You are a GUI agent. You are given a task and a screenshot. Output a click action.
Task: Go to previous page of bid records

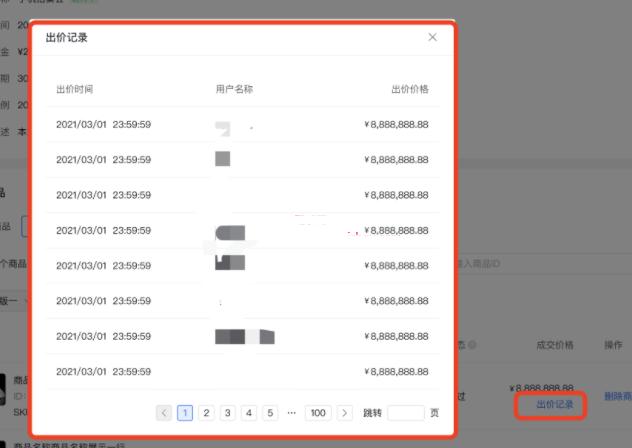pyautogui.click(x=164, y=412)
